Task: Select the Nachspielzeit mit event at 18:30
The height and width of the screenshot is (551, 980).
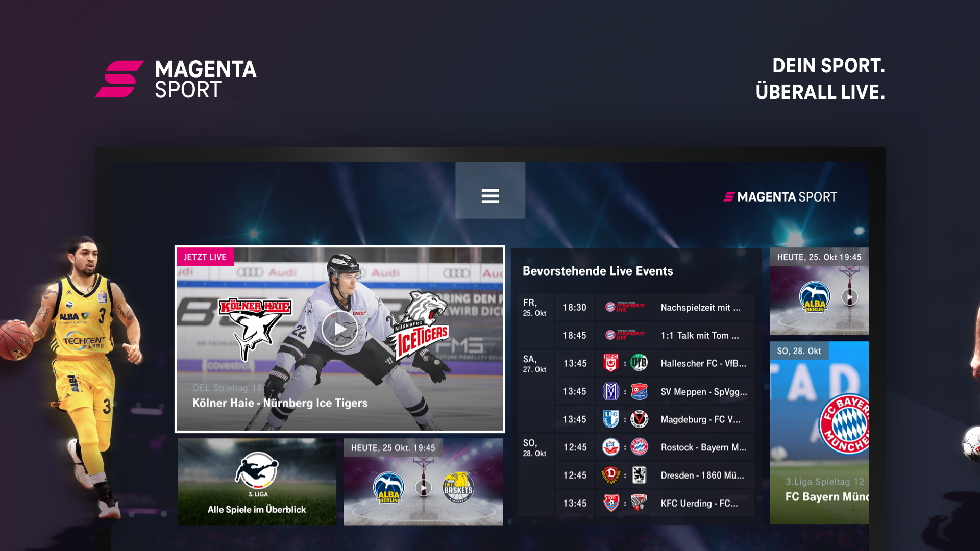Action: (654, 307)
